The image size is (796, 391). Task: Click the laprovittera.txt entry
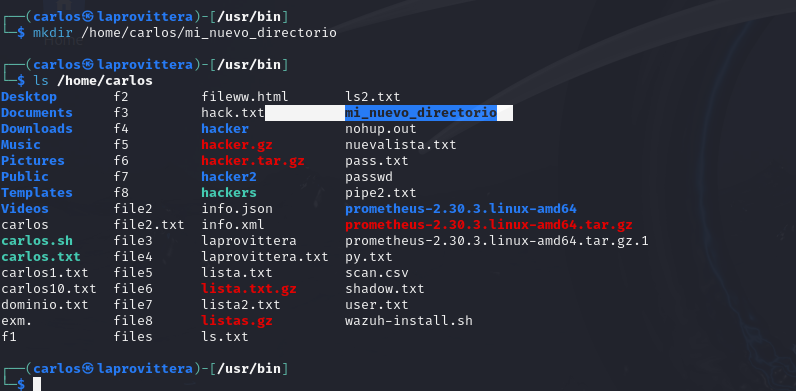[x=265, y=257]
